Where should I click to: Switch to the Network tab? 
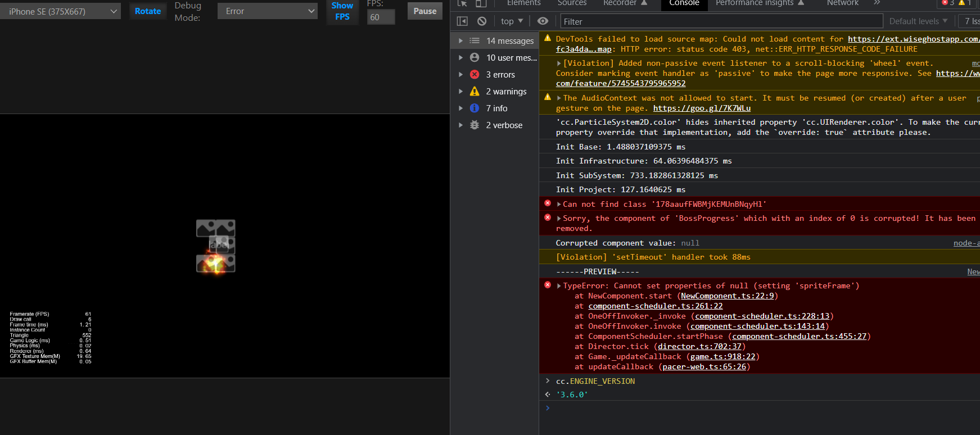tap(842, 3)
